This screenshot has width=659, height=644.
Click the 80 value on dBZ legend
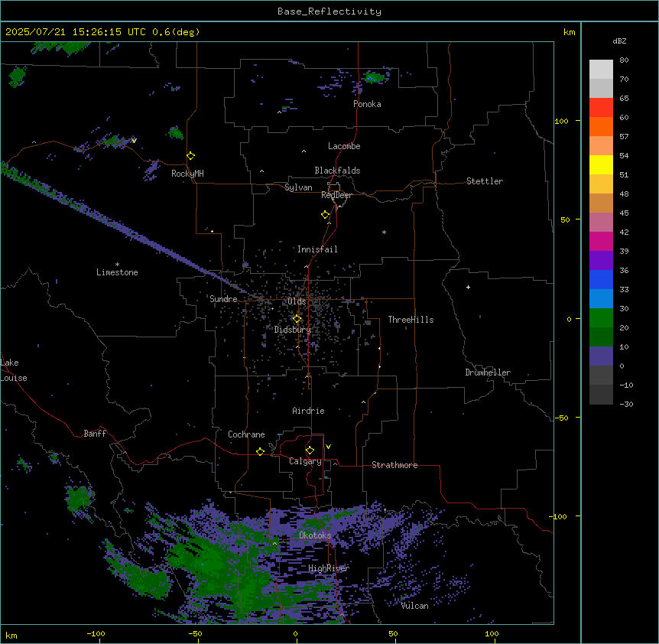click(624, 60)
